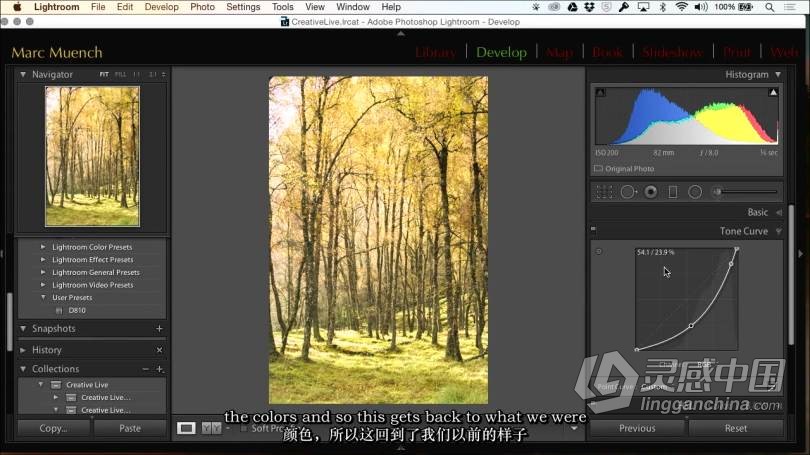This screenshot has height=455, width=810.
Task: Switch to the Print module
Action: 737,53
